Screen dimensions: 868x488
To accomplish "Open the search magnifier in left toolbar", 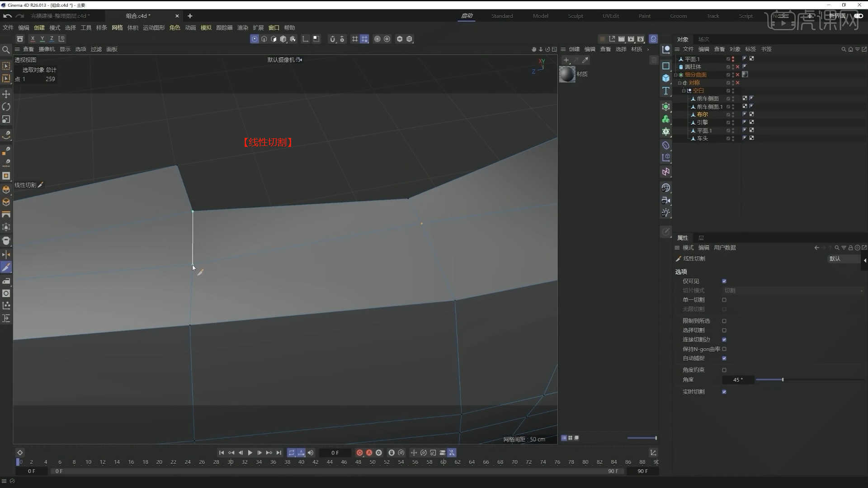I will 6,50.
